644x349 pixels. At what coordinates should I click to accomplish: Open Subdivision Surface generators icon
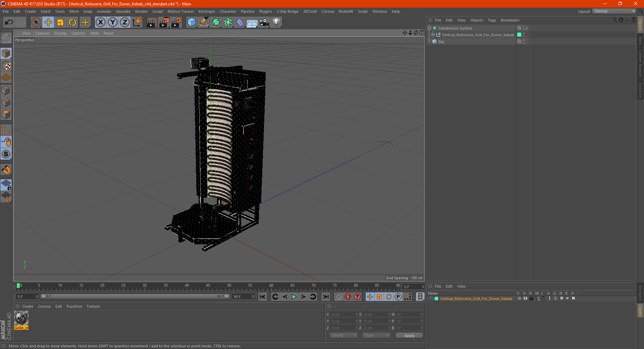click(x=216, y=22)
